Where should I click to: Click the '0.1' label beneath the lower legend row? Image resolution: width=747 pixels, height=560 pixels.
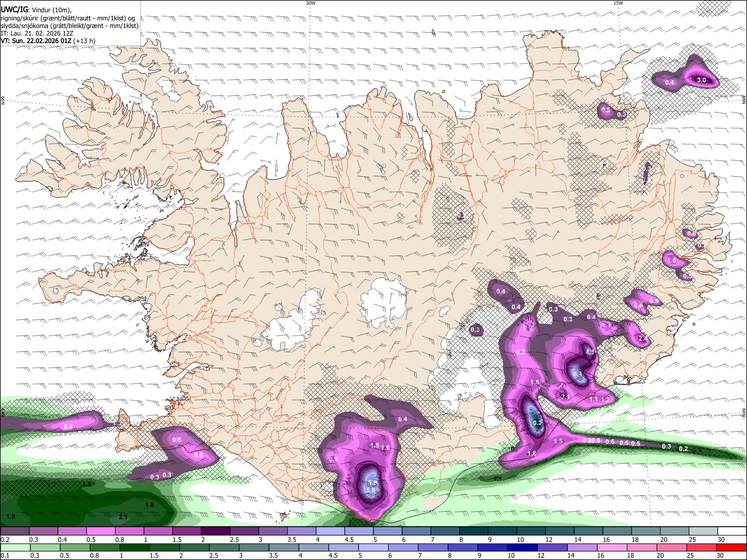[5, 555]
